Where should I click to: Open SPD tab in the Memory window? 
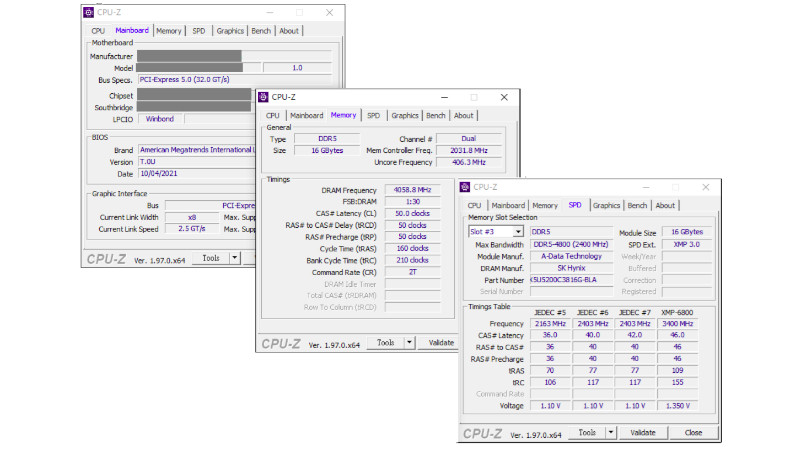(373, 115)
